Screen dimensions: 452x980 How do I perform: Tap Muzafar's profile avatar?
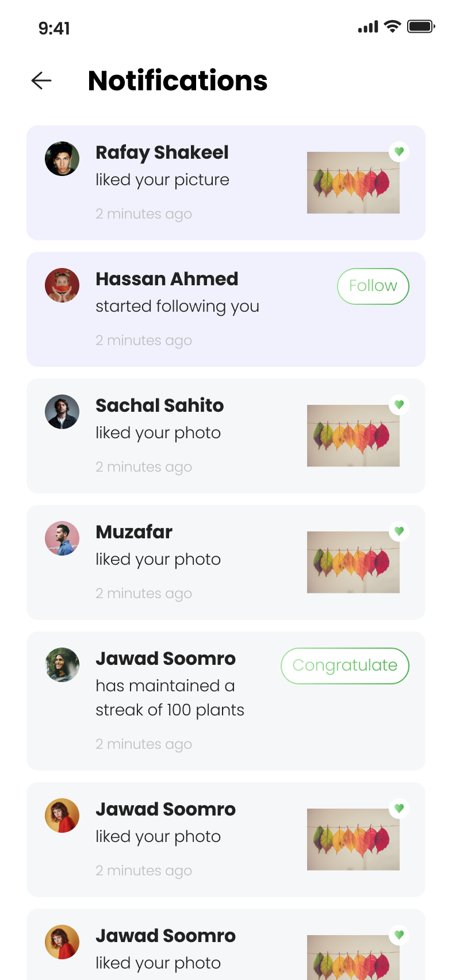[62, 538]
